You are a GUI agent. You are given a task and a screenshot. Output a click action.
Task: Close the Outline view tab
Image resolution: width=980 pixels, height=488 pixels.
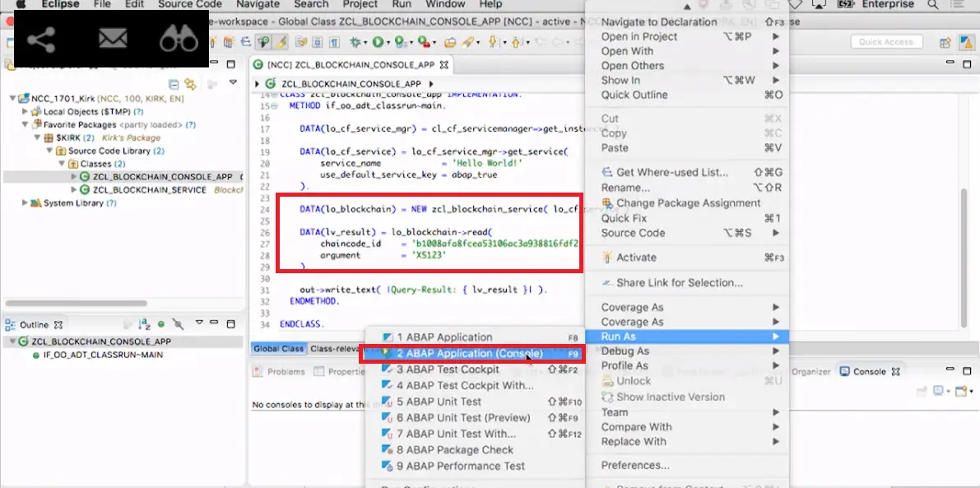point(58,325)
